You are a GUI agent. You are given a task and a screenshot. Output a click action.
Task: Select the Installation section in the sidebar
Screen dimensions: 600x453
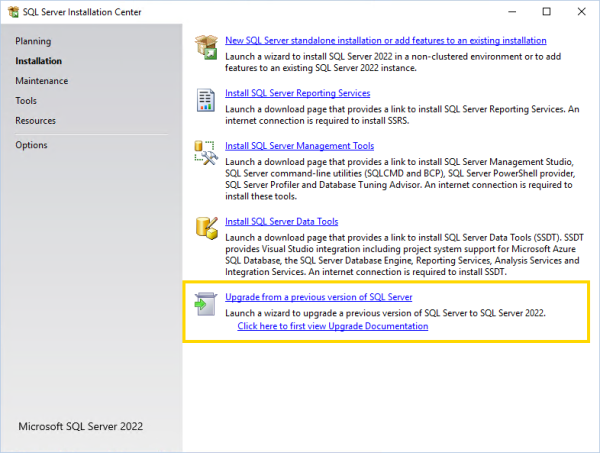[38, 61]
